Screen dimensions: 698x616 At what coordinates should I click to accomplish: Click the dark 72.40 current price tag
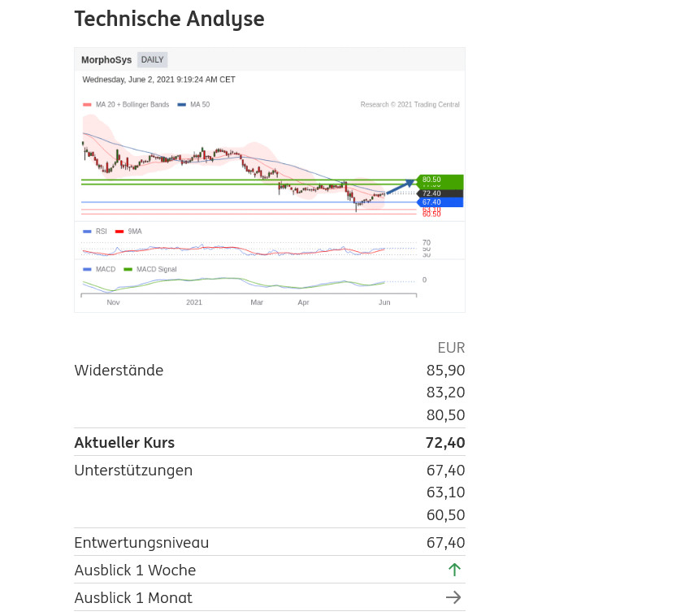click(439, 193)
